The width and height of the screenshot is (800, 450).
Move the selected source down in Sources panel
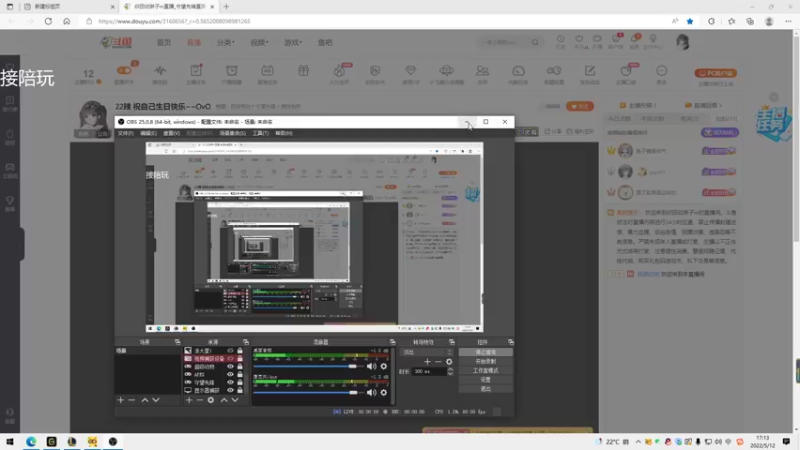coord(235,400)
